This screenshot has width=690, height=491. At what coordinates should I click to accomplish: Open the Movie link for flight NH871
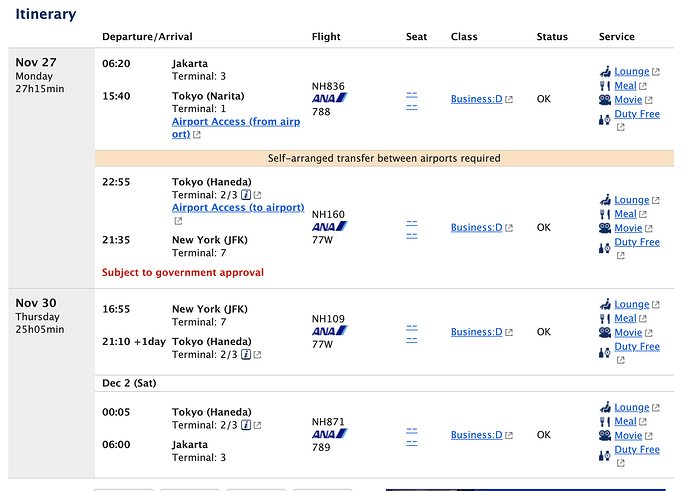[628, 436]
